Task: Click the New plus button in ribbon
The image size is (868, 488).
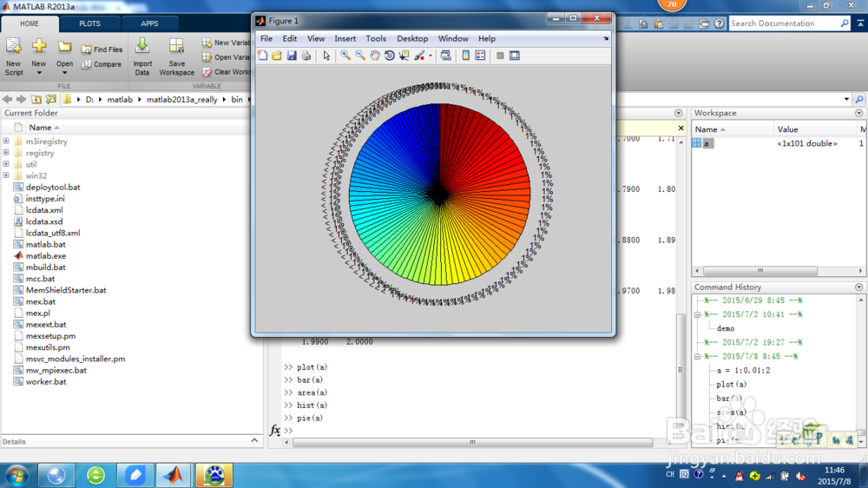Action: 39,56
